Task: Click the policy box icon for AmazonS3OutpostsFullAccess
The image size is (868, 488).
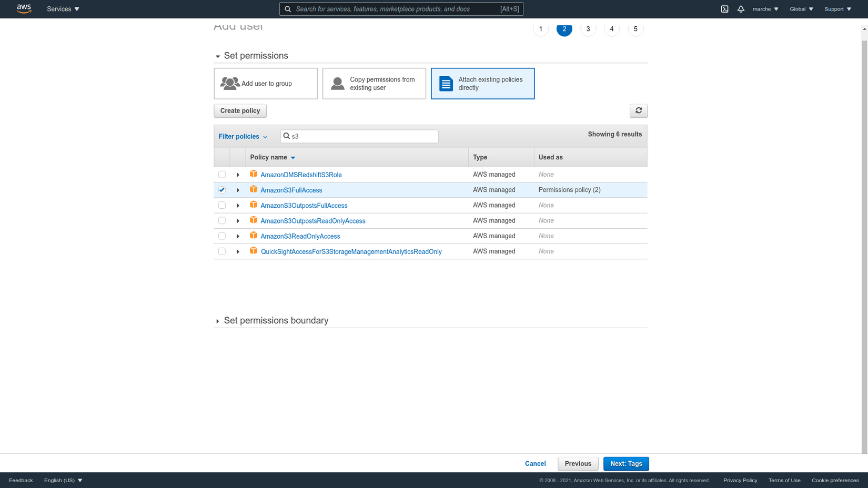Action: point(254,205)
